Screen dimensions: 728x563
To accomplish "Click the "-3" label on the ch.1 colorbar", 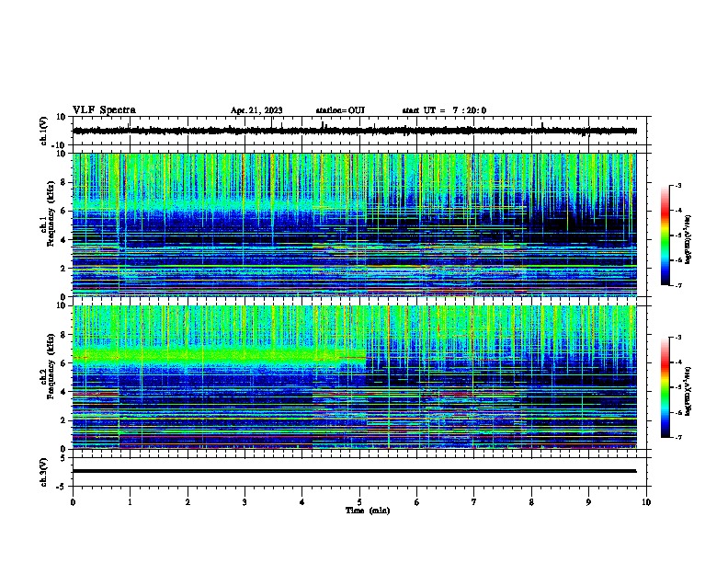I will point(677,185).
